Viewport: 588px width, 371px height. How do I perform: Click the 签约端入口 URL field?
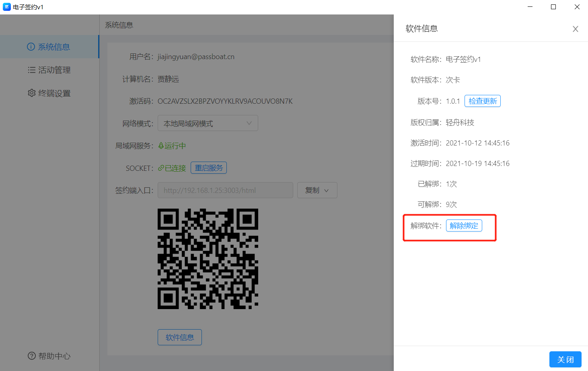225,190
